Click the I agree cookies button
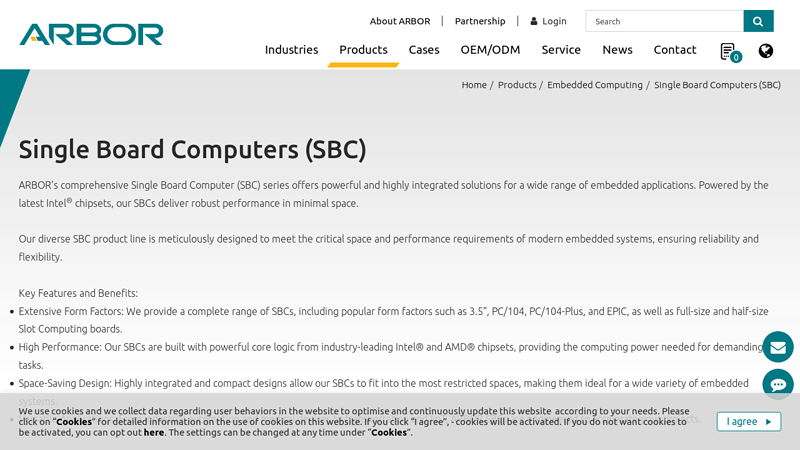Image resolution: width=800 pixels, height=450 pixels. coord(748,421)
